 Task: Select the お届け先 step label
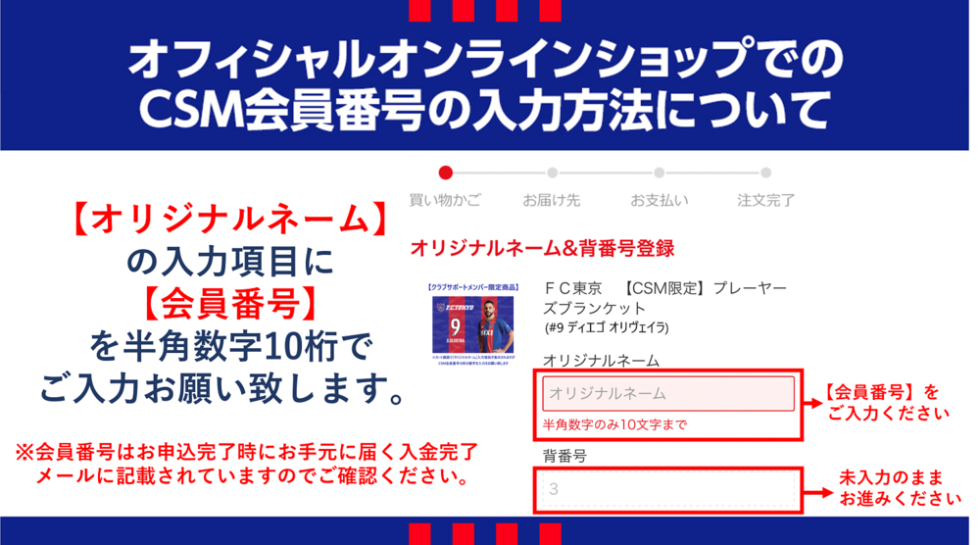coord(552,200)
